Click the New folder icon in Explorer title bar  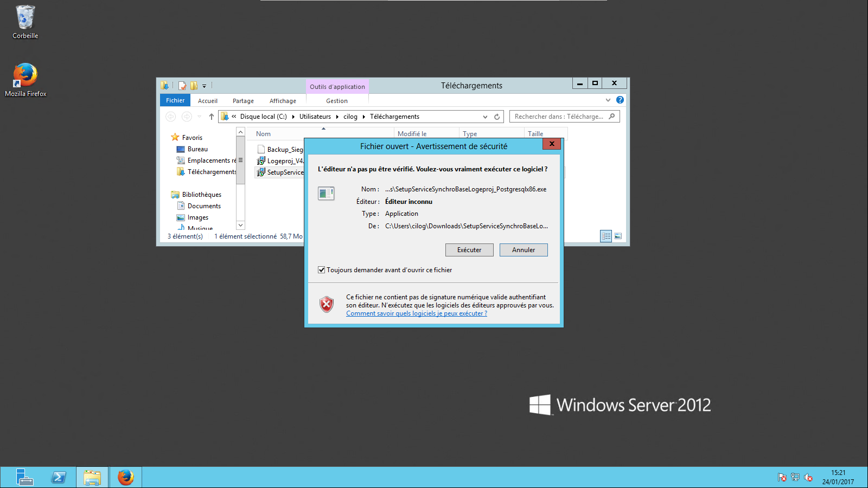tap(194, 86)
